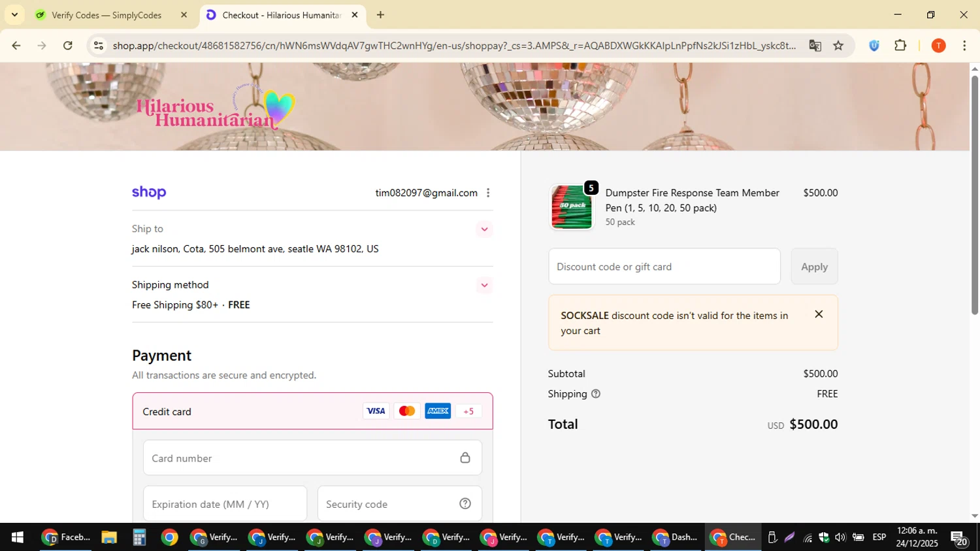Open the Shop logo link
Viewport: 980px width, 551px height.
pyautogui.click(x=149, y=192)
